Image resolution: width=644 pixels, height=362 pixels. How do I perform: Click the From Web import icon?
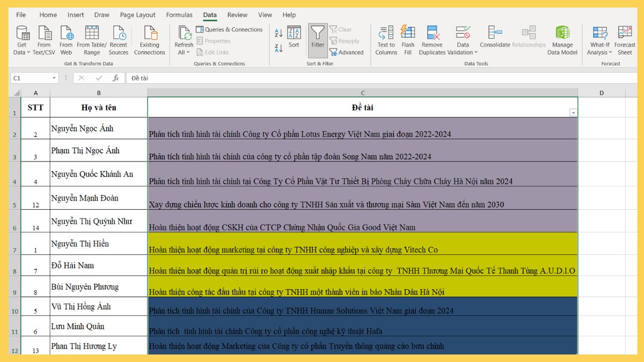pyautogui.click(x=65, y=40)
